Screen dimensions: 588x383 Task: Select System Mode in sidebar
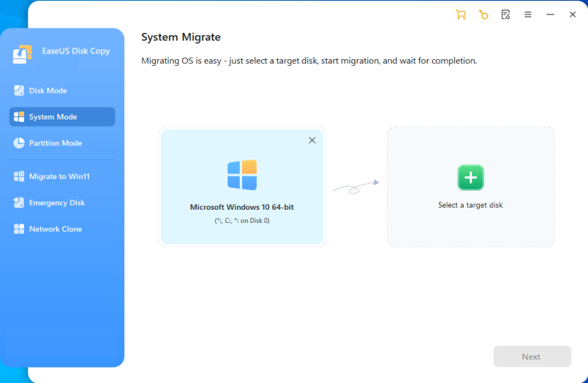pos(62,117)
